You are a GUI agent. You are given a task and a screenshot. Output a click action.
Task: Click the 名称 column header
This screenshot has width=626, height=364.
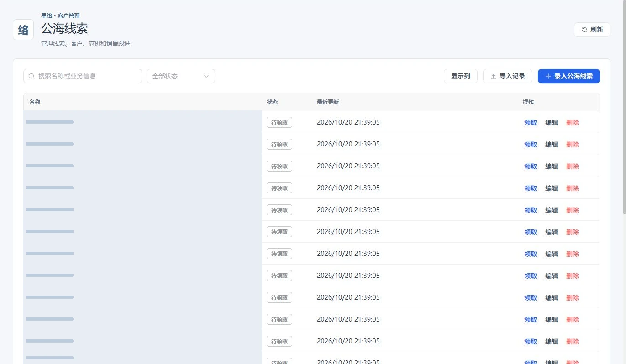click(x=35, y=102)
